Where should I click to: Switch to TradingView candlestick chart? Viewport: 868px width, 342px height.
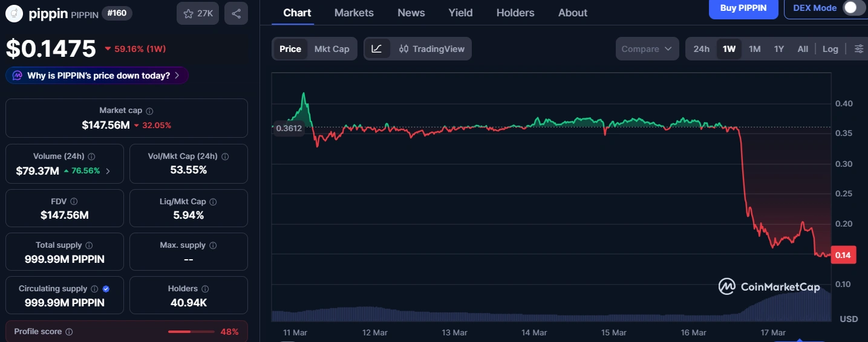432,49
